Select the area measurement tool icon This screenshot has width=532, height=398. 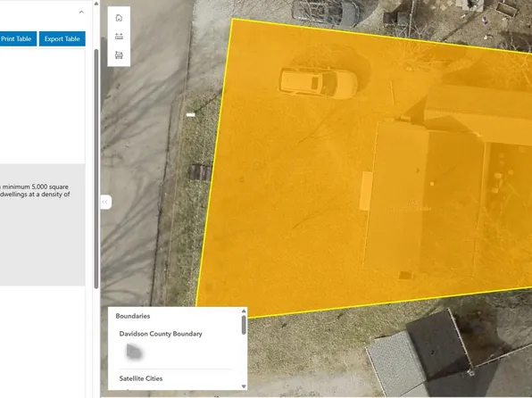[119, 55]
